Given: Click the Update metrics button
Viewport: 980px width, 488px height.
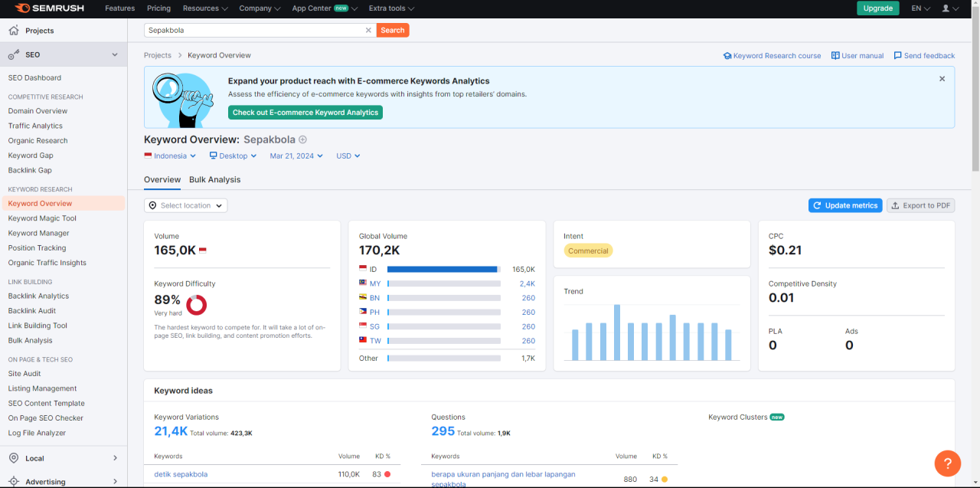Looking at the screenshot, I should point(844,205).
